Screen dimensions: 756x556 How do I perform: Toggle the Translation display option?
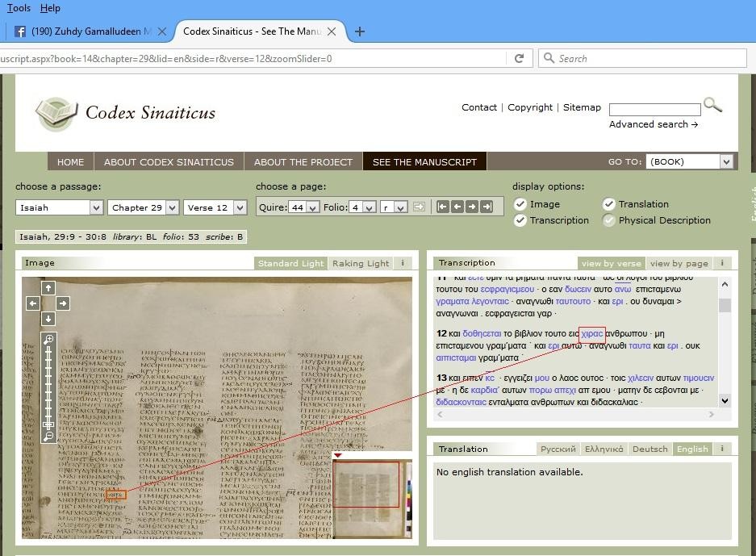click(609, 204)
